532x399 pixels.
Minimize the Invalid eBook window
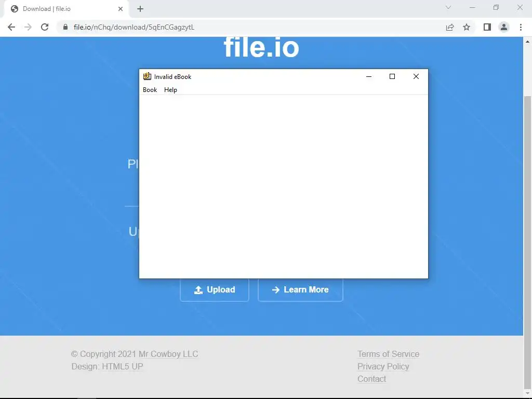pyautogui.click(x=369, y=76)
